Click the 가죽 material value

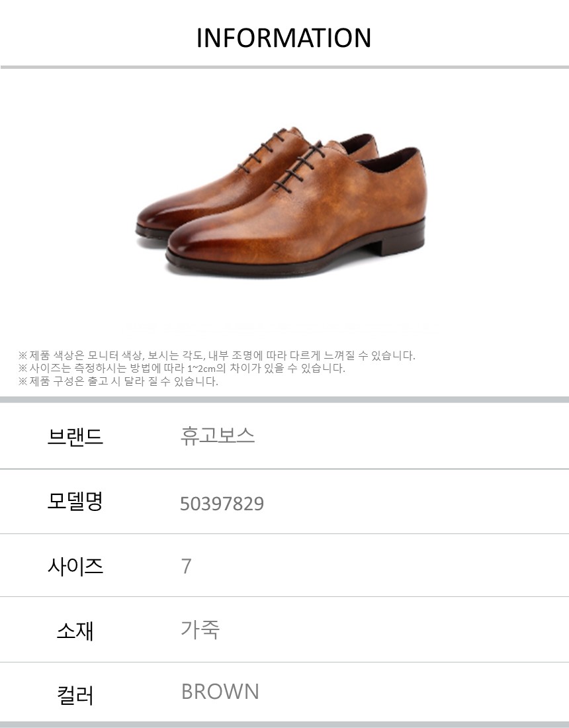[200, 630]
